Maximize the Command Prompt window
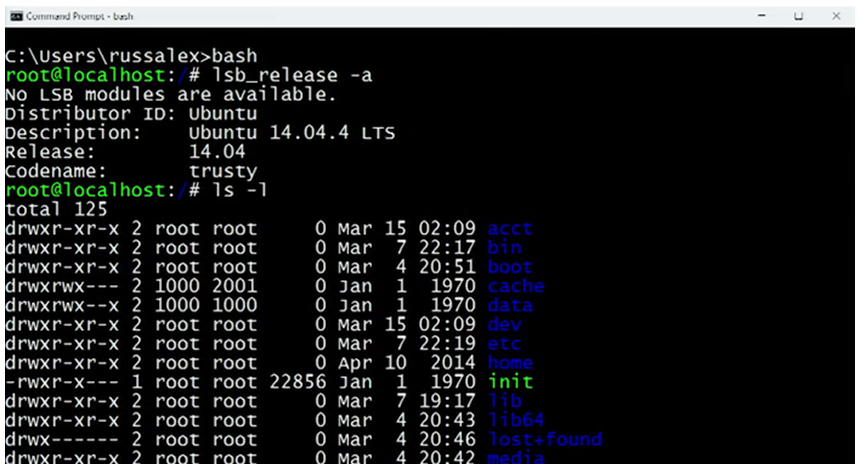860x470 pixels. tap(799, 17)
